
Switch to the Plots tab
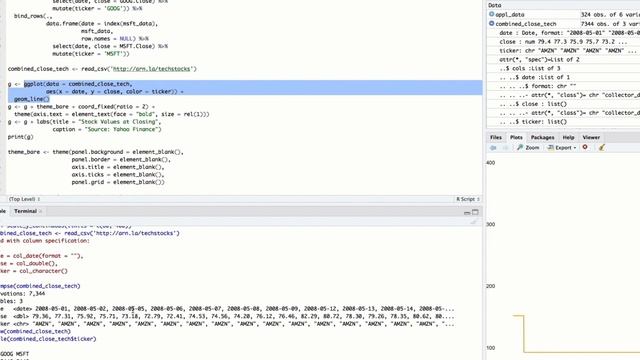[x=516, y=138]
